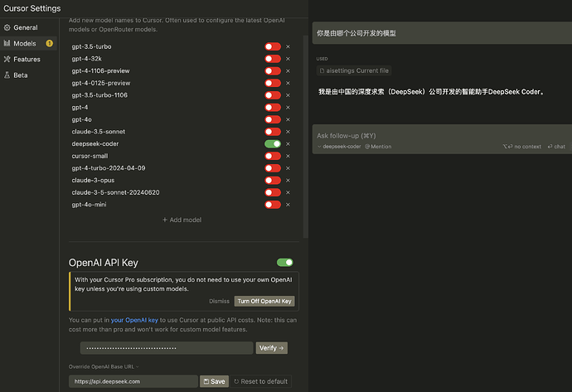Remove gpt-4-turbo-2024-04-09 via X icon
The height and width of the screenshot is (392, 572).
pos(288,168)
